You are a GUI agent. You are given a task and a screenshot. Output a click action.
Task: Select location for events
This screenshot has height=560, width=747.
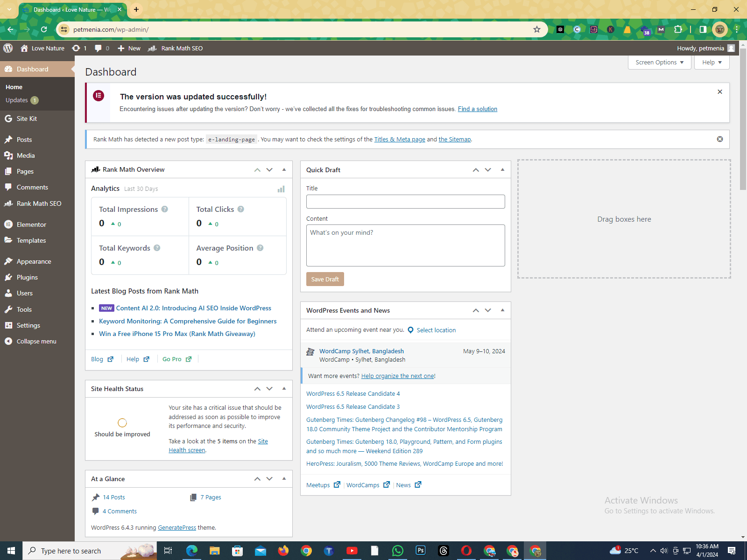coord(432,330)
